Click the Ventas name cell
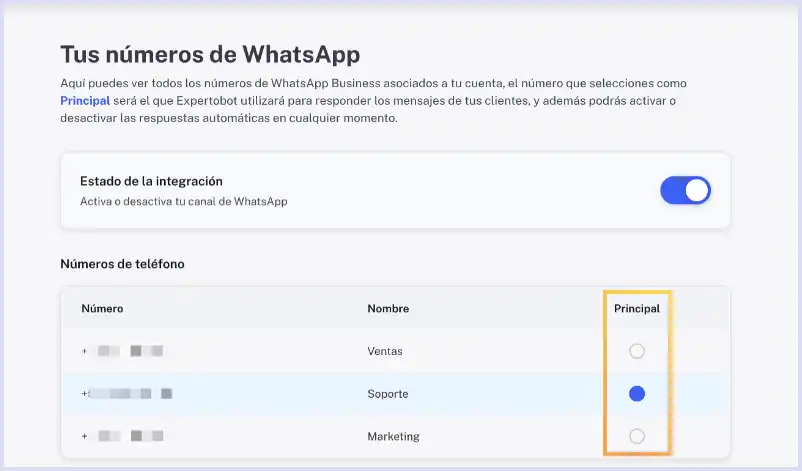Viewport: 802px width, 471px height. tap(385, 351)
